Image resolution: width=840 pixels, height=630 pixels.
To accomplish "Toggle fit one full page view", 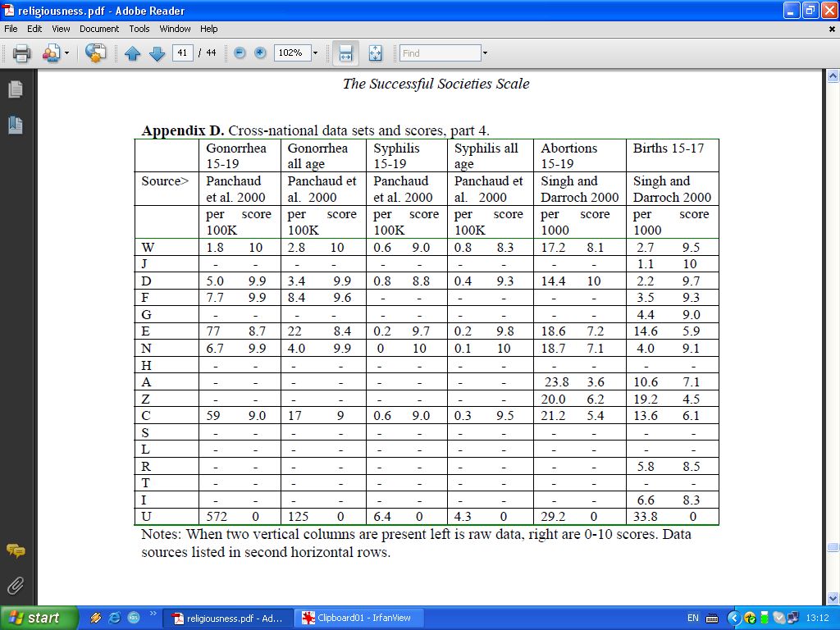I will (376, 53).
